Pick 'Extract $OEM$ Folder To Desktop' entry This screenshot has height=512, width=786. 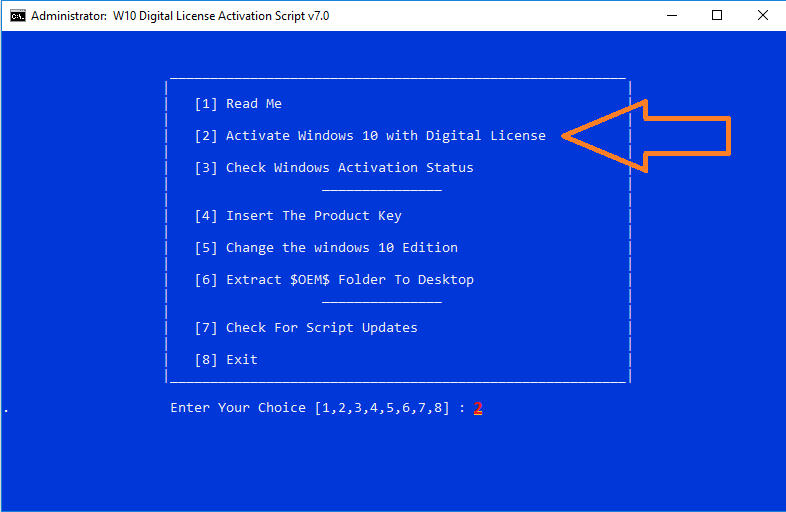coord(334,280)
